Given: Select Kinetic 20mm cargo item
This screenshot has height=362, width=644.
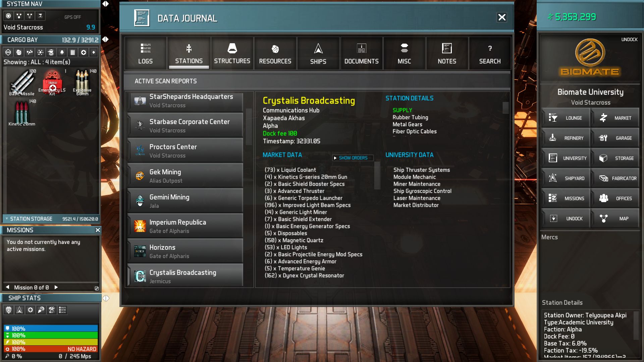Looking at the screenshot, I should point(22,113).
